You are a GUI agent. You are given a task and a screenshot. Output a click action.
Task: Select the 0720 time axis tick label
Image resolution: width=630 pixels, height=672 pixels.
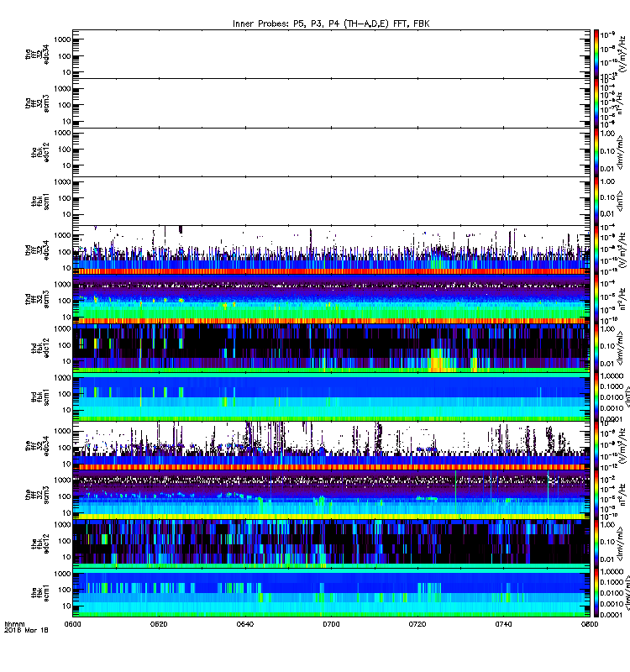(x=417, y=624)
